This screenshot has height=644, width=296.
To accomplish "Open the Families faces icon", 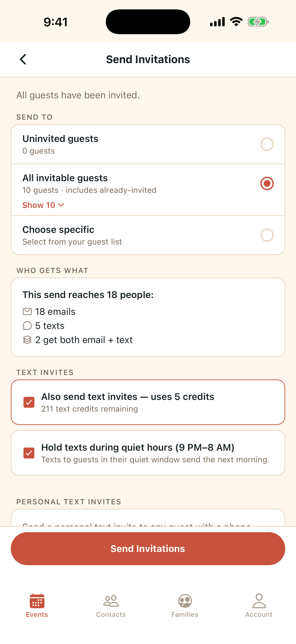I will tap(185, 601).
